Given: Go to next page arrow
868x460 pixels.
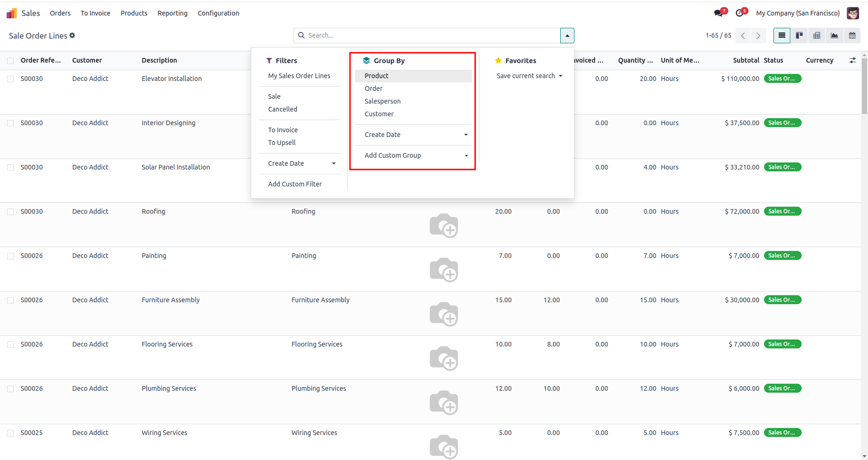Looking at the screenshot, I should 758,36.
